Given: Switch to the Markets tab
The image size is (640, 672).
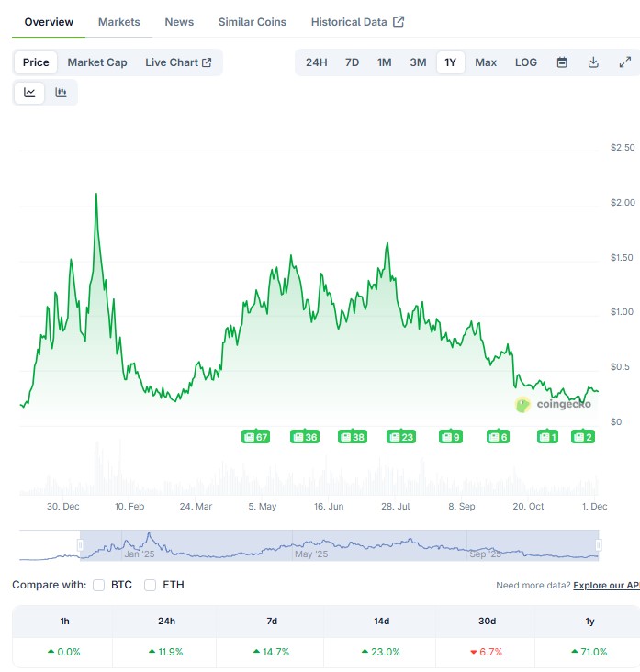Looking at the screenshot, I should [x=119, y=22].
